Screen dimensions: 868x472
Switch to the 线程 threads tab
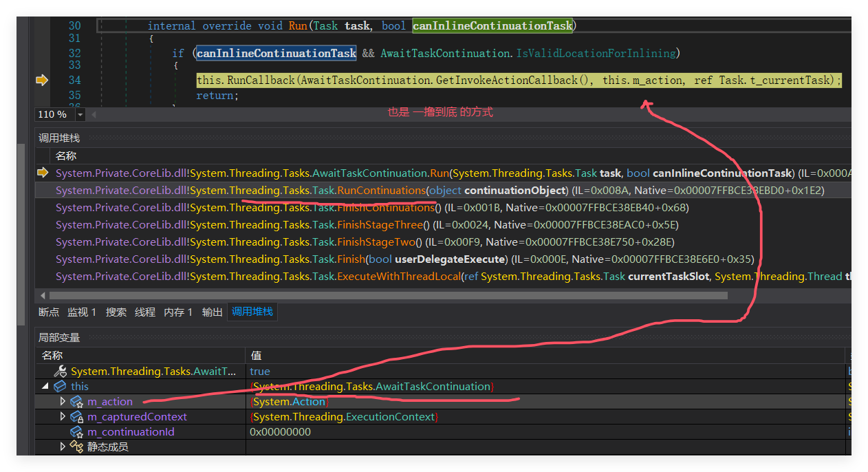145,312
